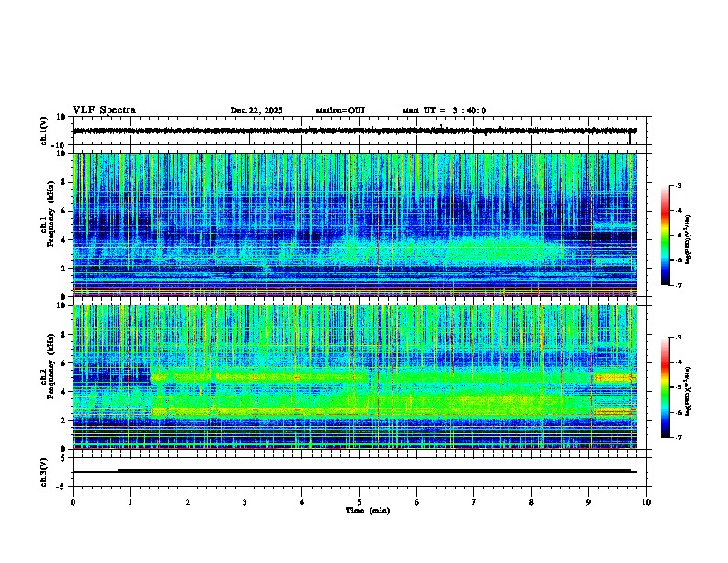Click the "ch.1(V)" waveform axis label
The width and height of the screenshot is (728, 563).
pos(44,131)
